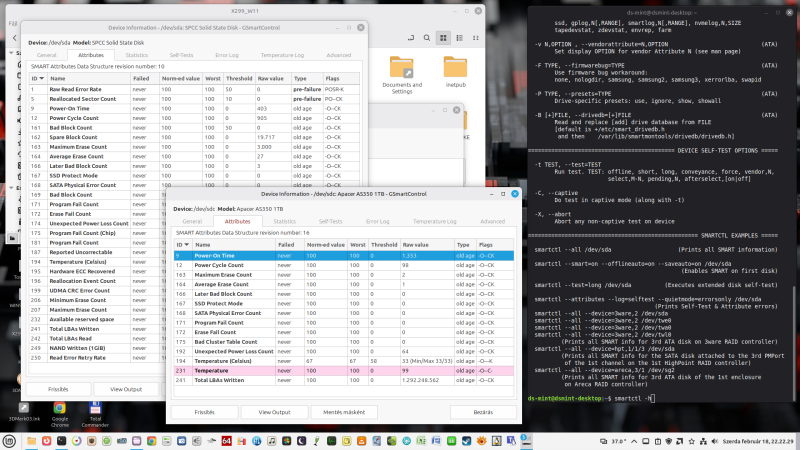This screenshot has height=450, width=800.
Task: Open the Documents and Settings folder
Action: [x=402, y=75]
